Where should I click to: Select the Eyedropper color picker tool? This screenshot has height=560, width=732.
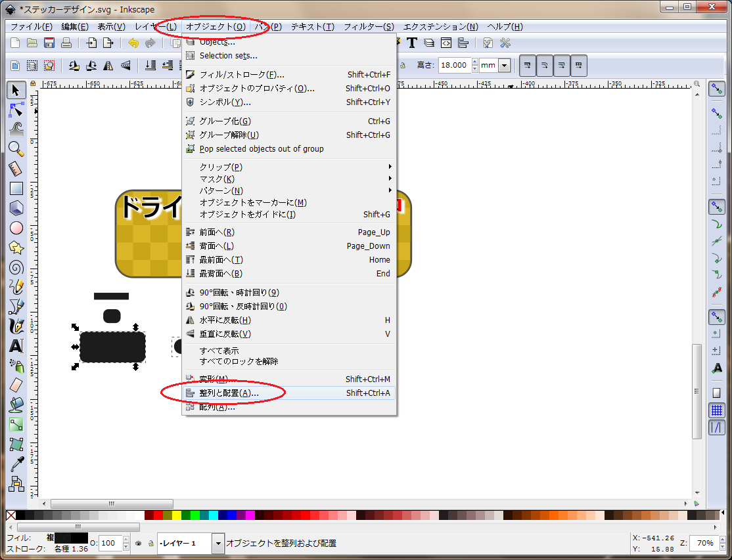[16, 463]
